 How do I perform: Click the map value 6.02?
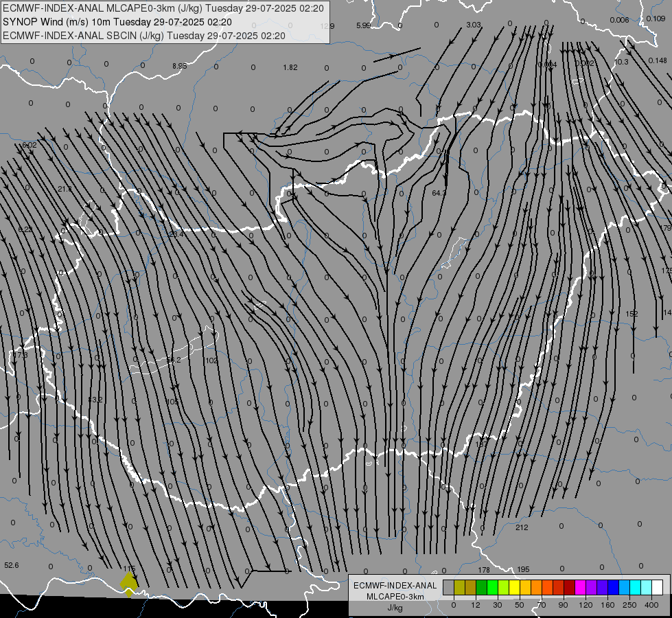29,145
